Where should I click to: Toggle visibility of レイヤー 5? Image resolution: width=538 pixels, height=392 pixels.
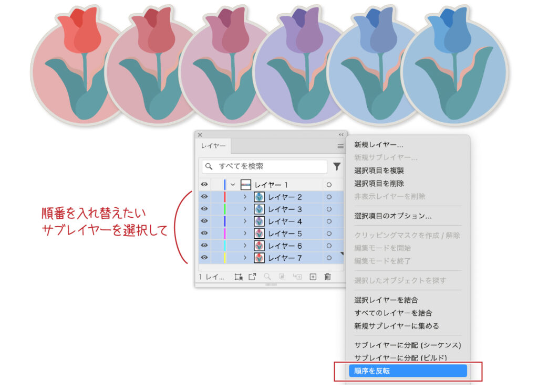point(204,234)
